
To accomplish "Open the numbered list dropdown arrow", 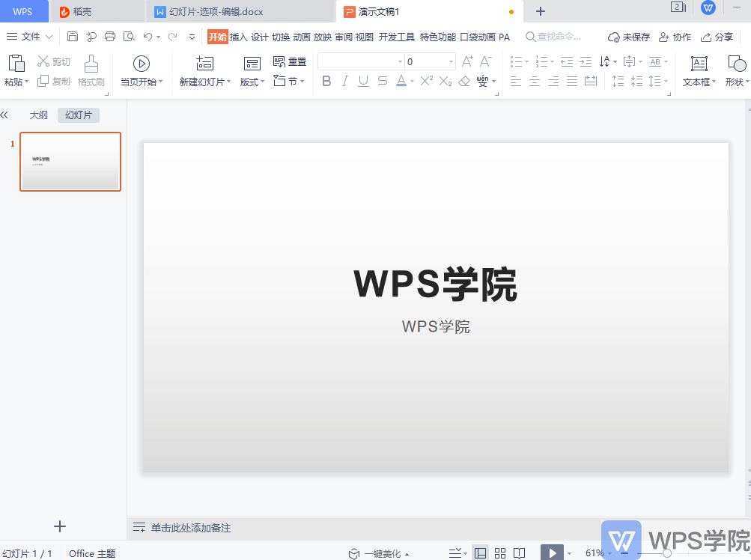I will click(553, 62).
